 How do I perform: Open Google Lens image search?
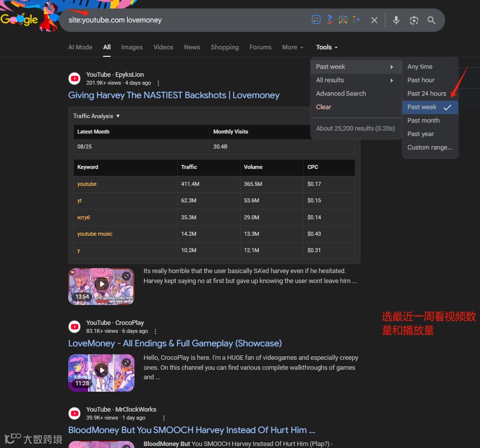click(x=414, y=20)
